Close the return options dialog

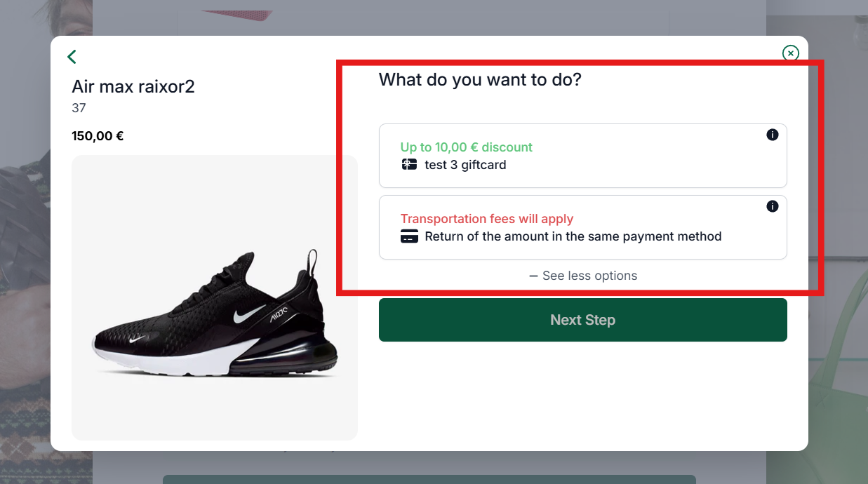pos(791,53)
